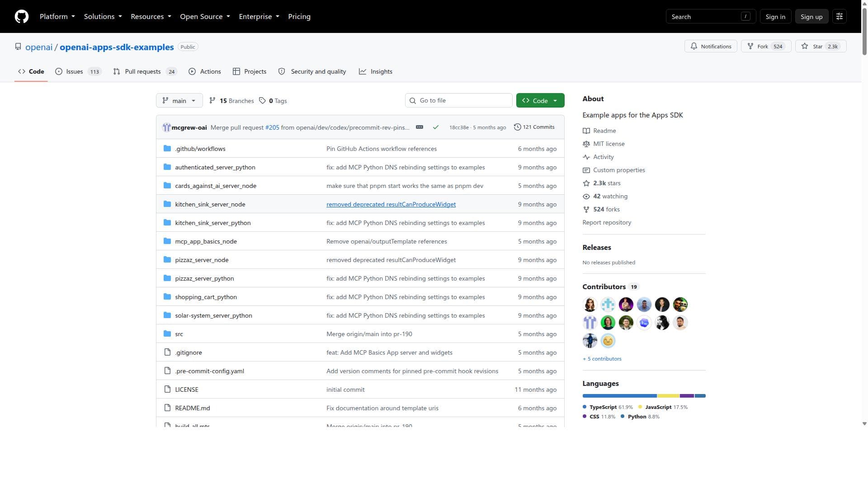Open the openai owner link
Image resolution: width=868 pixels, height=488 pixels.
39,47
